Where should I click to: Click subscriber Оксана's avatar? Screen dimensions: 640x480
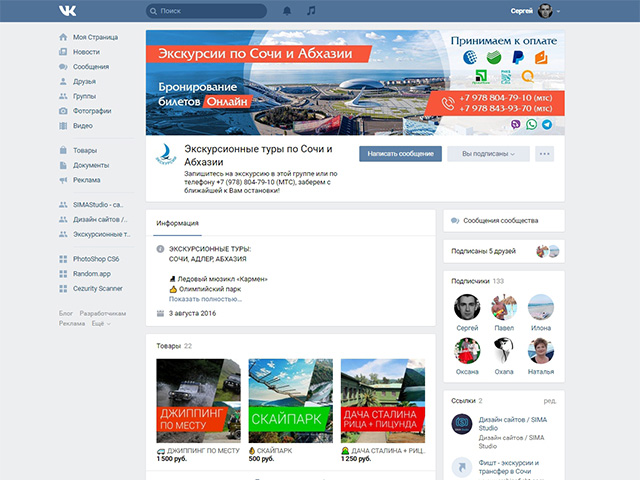click(467, 351)
